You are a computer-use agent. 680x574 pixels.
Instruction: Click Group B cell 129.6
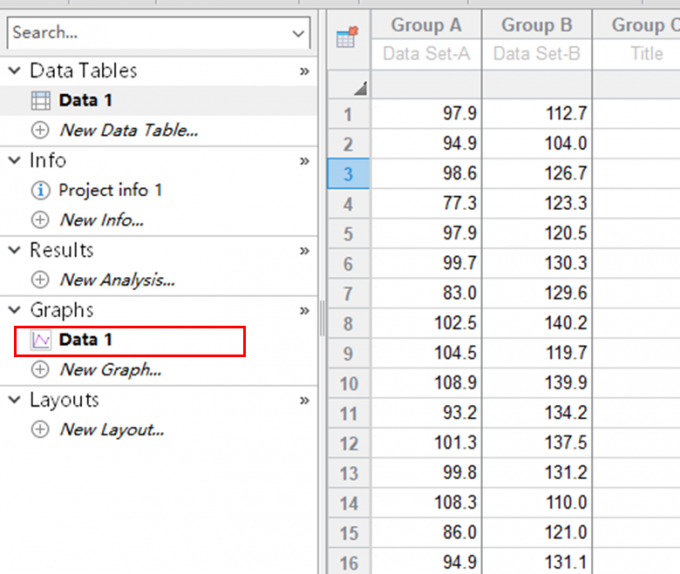point(537,294)
